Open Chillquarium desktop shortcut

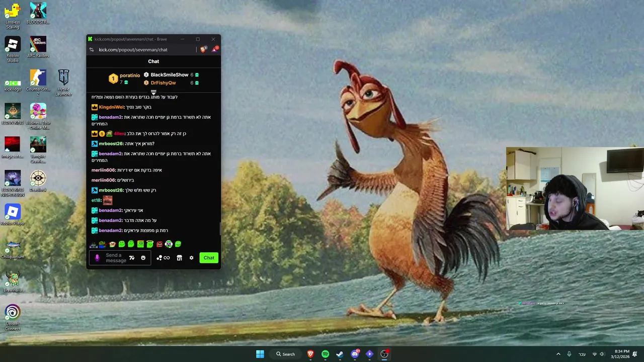(13, 248)
